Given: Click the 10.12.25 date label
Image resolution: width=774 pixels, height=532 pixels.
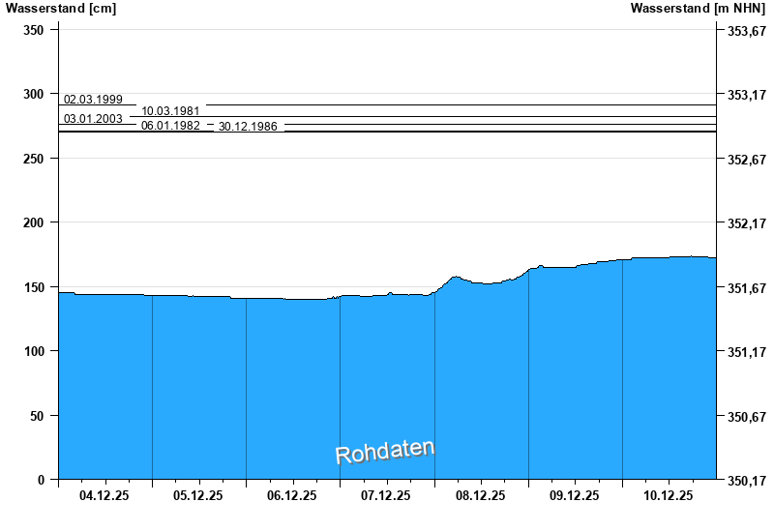Looking at the screenshot, I should (669, 495).
